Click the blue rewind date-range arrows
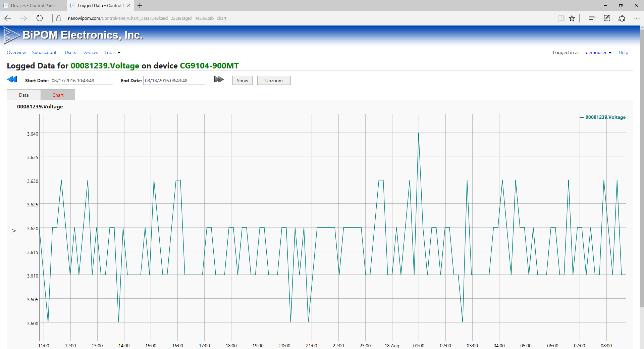644x349 pixels. [x=12, y=80]
